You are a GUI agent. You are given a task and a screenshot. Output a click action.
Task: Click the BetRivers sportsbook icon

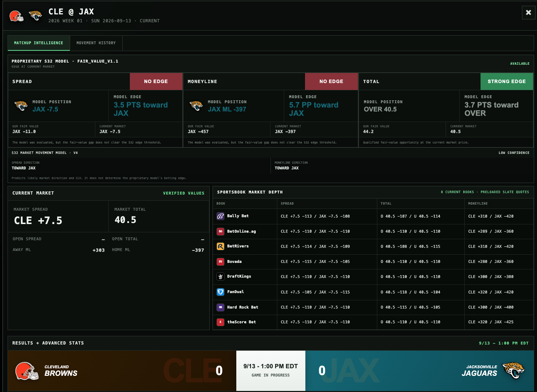(x=220, y=246)
